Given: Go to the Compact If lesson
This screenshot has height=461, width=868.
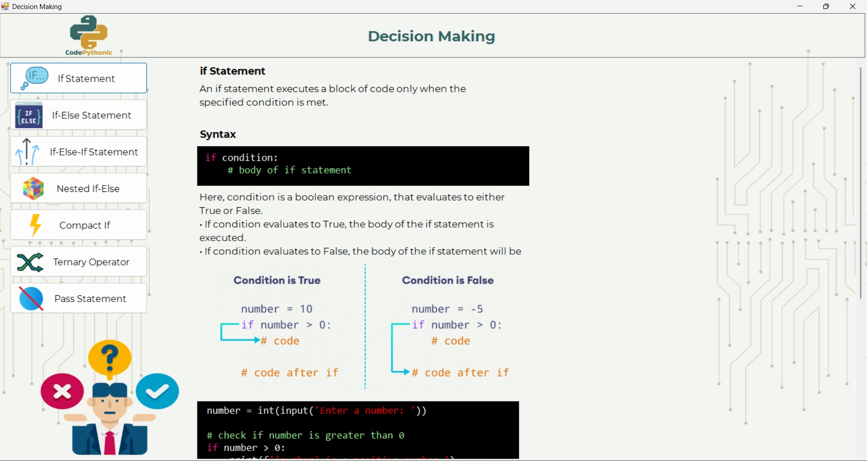Looking at the screenshot, I should pos(84,225).
